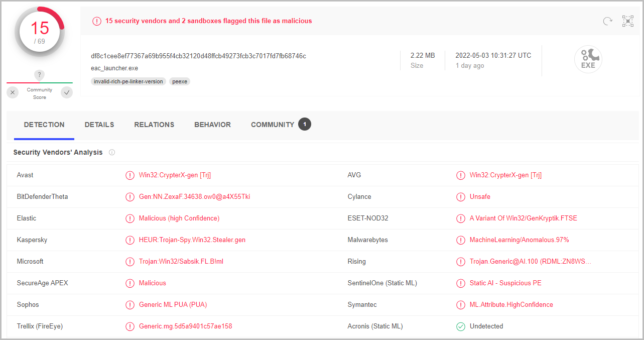Go to the COMMUNITY tab
This screenshot has height=340, width=644.
pyautogui.click(x=273, y=125)
